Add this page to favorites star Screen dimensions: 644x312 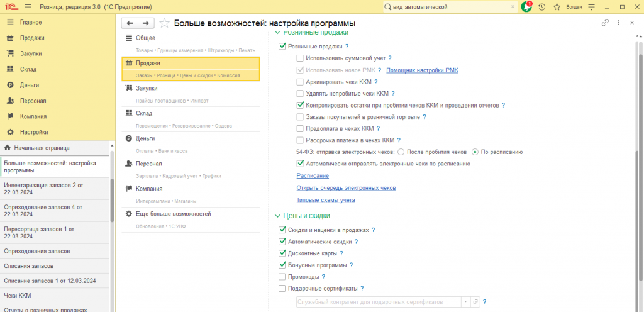pos(164,23)
